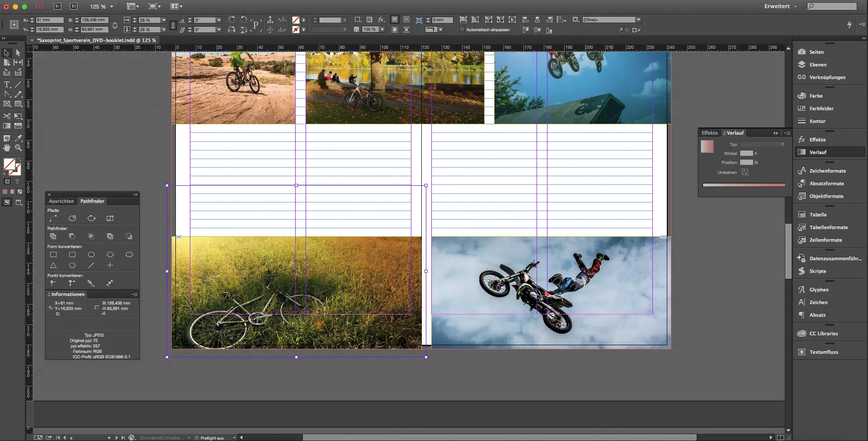Switch to the Ausrichten tab
The height and width of the screenshot is (441, 868).
(x=61, y=202)
